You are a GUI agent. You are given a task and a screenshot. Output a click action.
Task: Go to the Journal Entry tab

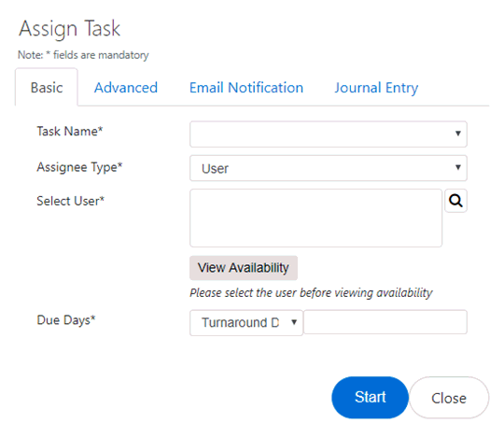pos(376,88)
